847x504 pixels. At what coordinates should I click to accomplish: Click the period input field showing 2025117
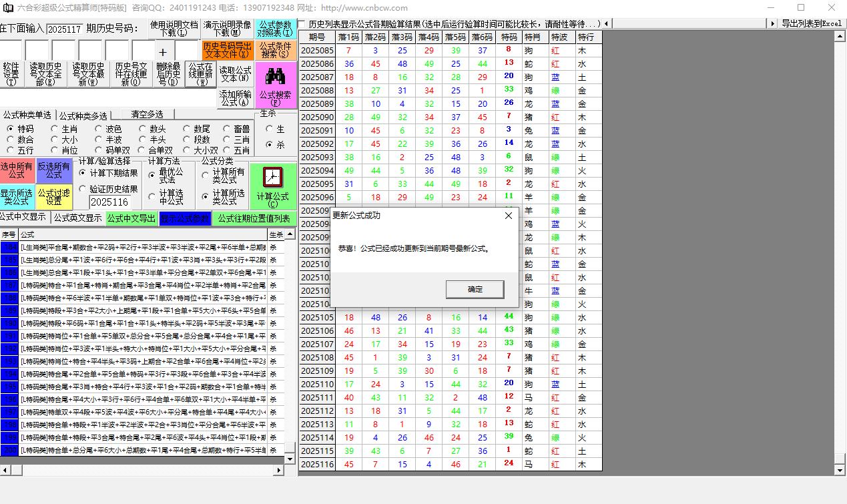tap(65, 29)
